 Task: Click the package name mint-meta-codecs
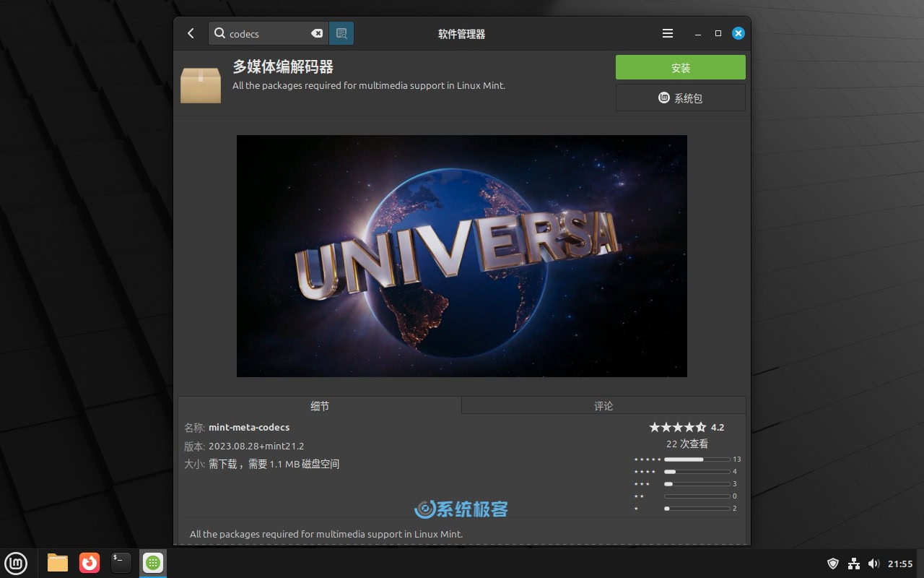point(249,427)
